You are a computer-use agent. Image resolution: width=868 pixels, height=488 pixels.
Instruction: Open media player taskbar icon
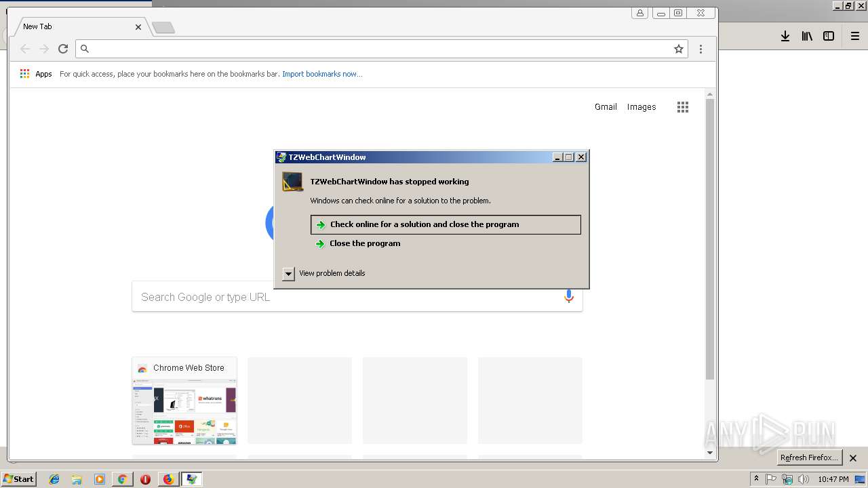click(100, 479)
